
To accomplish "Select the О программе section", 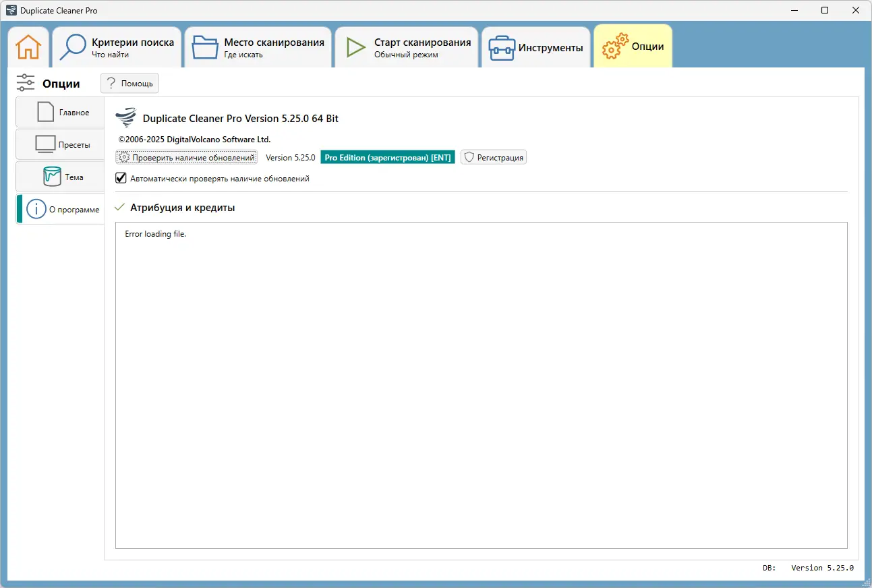I will [x=60, y=209].
